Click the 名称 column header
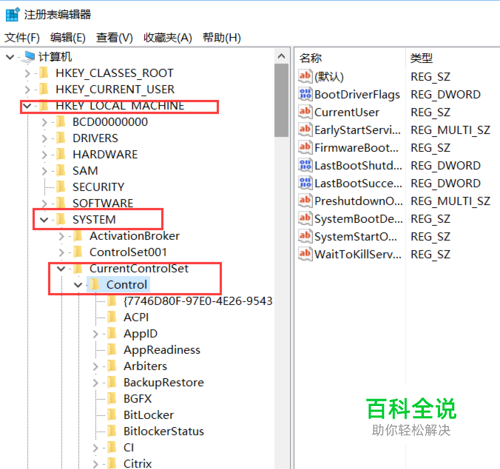This screenshot has width=500, height=469. pos(310,58)
